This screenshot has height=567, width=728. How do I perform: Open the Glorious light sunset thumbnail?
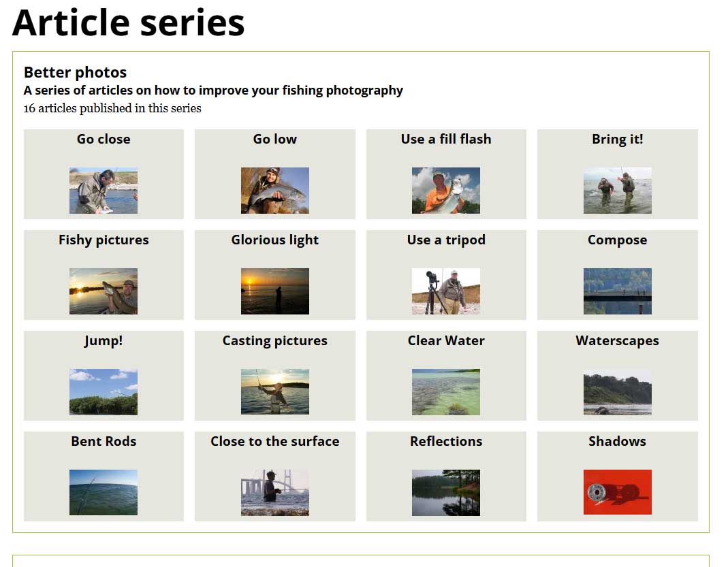[274, 291]
